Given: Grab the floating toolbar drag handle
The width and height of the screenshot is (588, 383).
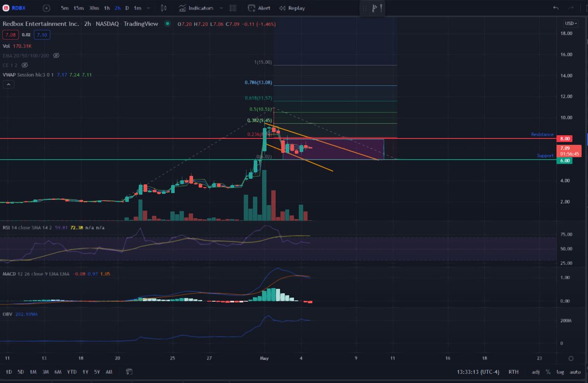Looking at the screenshot, I should [x=364, y=8].
